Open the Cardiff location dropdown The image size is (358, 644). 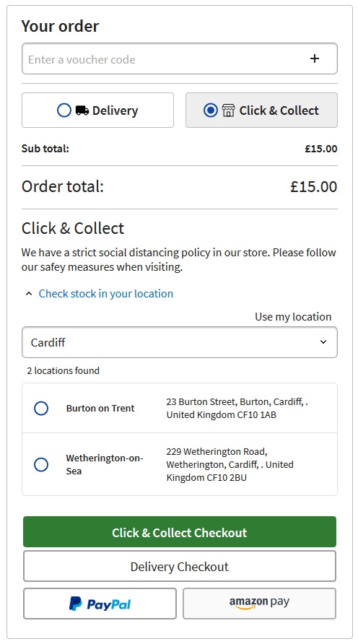(x=180, y=342)
